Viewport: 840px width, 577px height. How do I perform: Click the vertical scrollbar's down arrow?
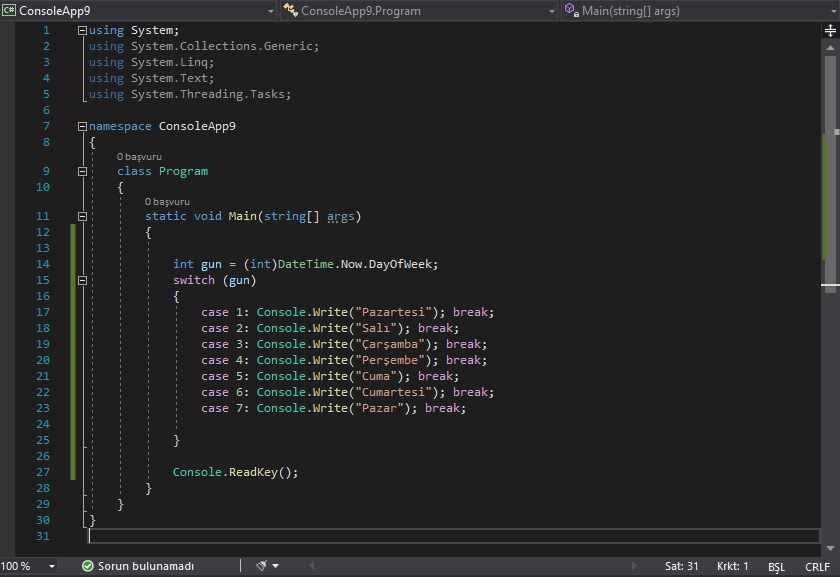pos(830,548)
